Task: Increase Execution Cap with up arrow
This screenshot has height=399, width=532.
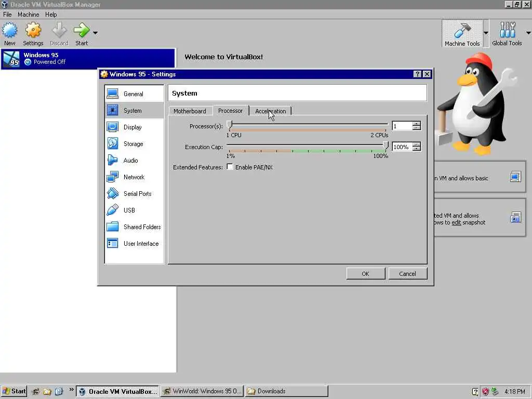Action: (417, 144)
